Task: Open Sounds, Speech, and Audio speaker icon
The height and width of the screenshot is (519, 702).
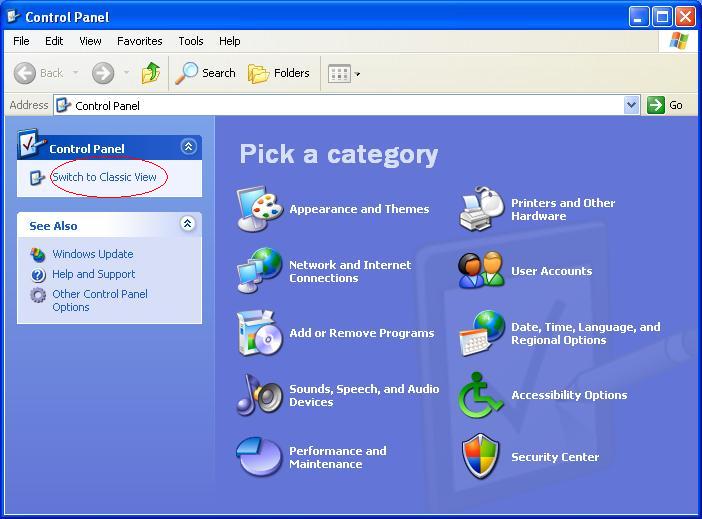Action: tap(260, 395)
